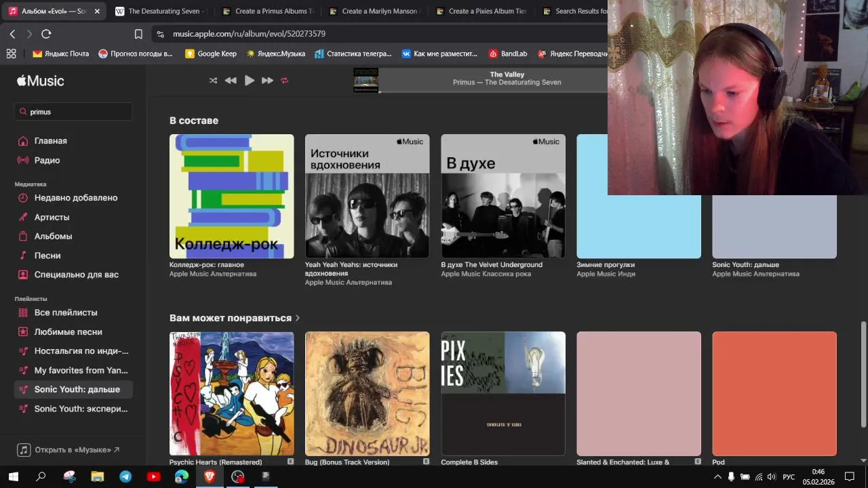The width and height of the screenshot is (868, 488).
Task: Reload the page
Action: 46,34
